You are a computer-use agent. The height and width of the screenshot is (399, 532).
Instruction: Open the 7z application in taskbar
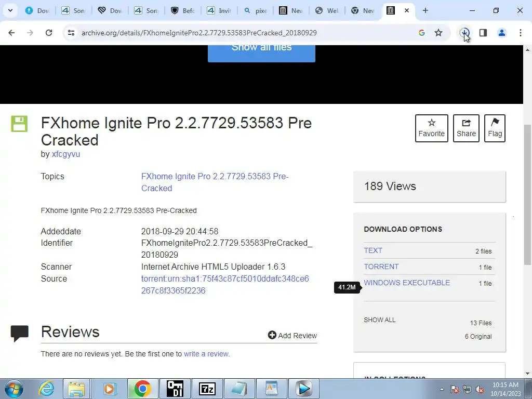point(207,389)
